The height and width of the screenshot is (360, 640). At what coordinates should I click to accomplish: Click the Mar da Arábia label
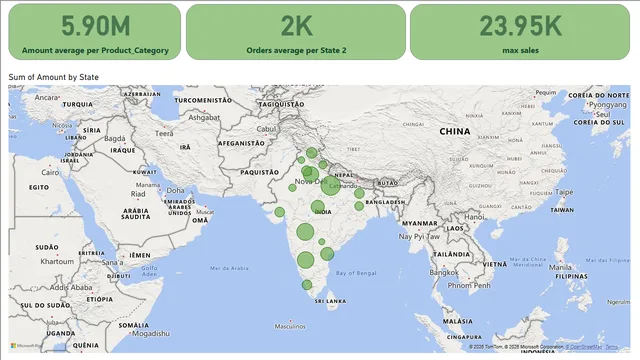229,268
